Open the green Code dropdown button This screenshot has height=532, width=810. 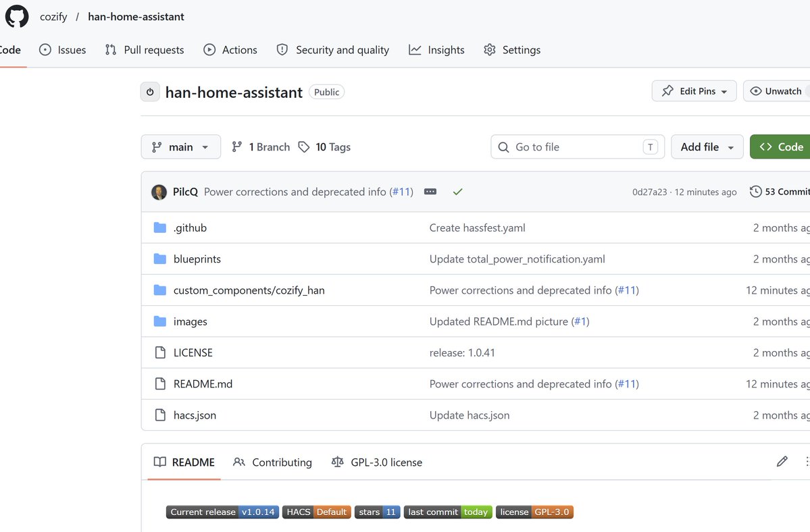point(780,147)
